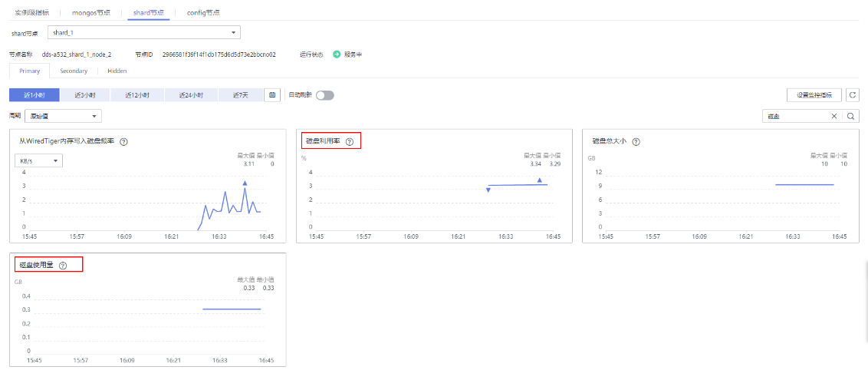
Task: Open help icon beside 磁盘使用量 title
Action: (x=63, y=266)
